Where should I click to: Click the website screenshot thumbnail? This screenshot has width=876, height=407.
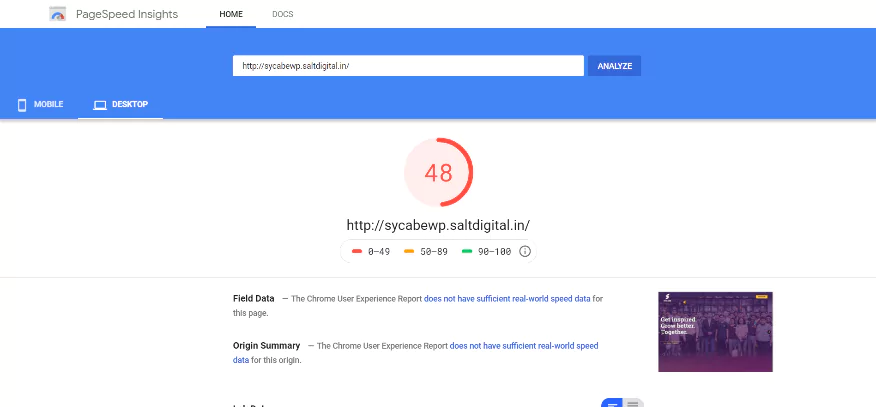[715, 332]
